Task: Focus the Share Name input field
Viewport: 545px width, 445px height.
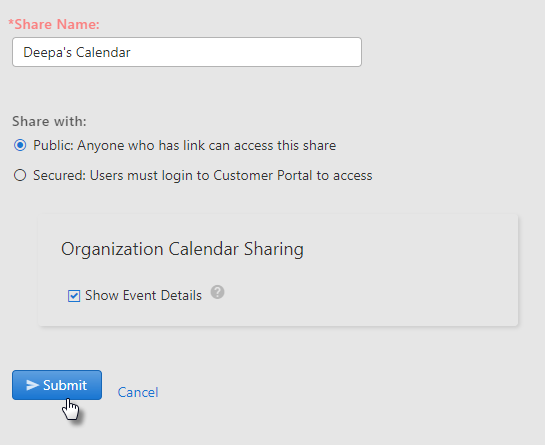Action: pyautogui.click(x=187, y=52)
